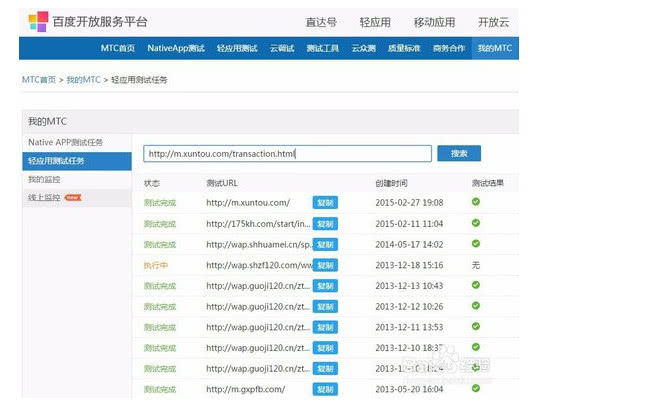Open the 我的MTC tab in blue navbar

494,48
